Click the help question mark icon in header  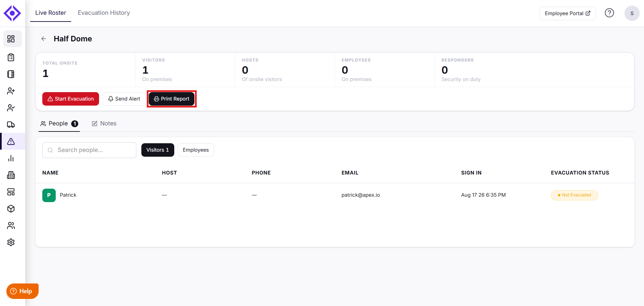click(x=609, y=13)
